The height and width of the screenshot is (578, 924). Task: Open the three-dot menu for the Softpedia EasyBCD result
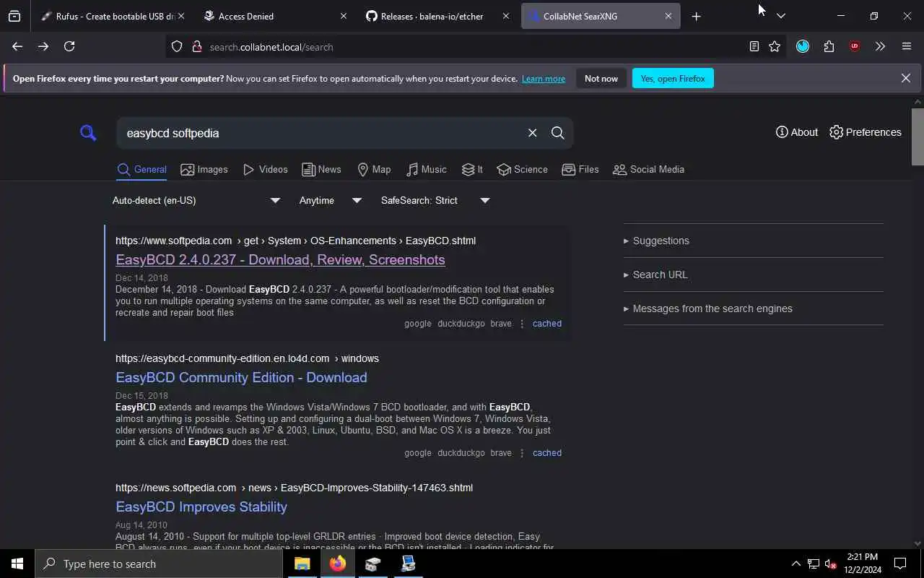pyautogui.click(x=522, y=324)
